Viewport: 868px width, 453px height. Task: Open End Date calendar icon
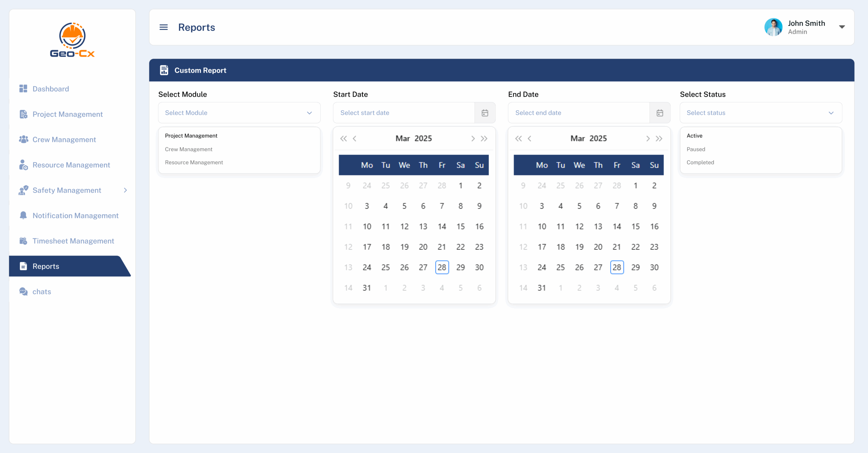(659, 113)
